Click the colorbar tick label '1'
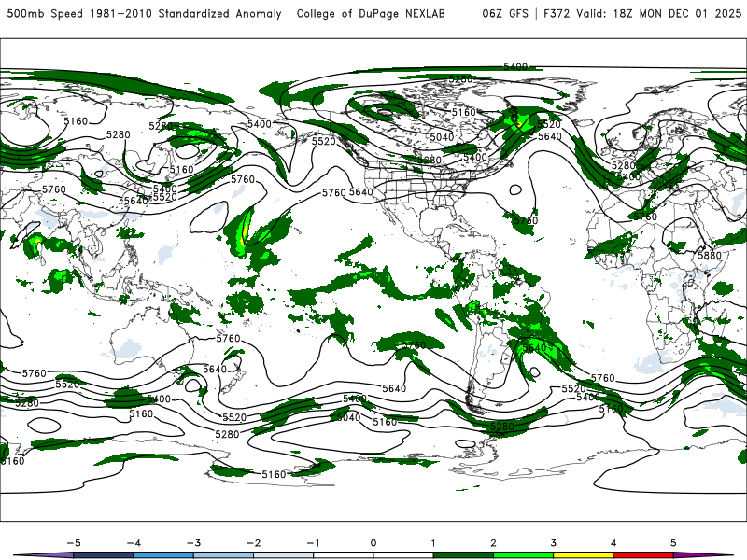Image resolution: width=747 pixels, height=560 pixels. tap(433, 543)
